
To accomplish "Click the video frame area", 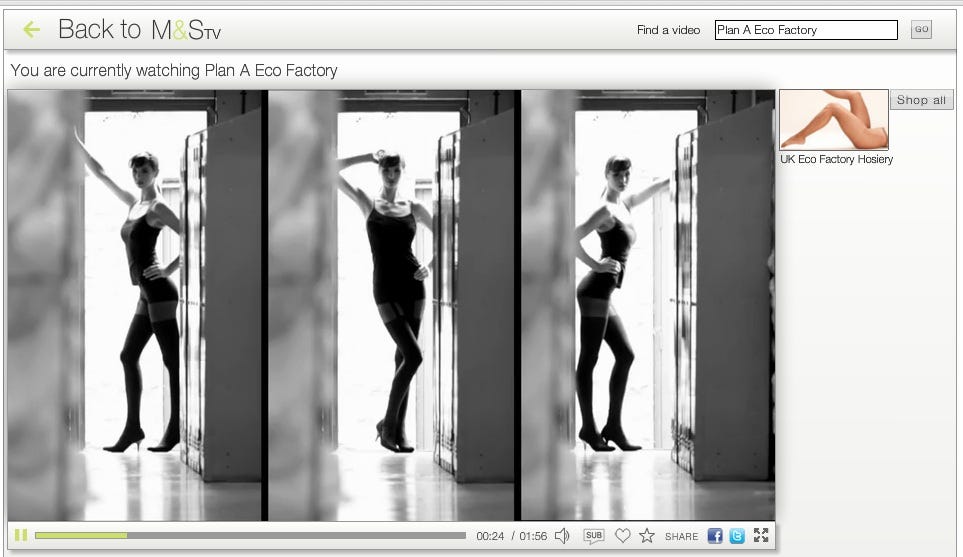I will pos(391,305).
